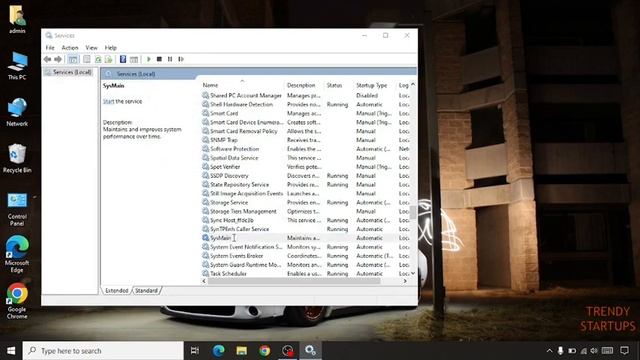
Task: Click the Forward arrow in Services toolbar
Action: pyautogui.click(x=58, y=59)
